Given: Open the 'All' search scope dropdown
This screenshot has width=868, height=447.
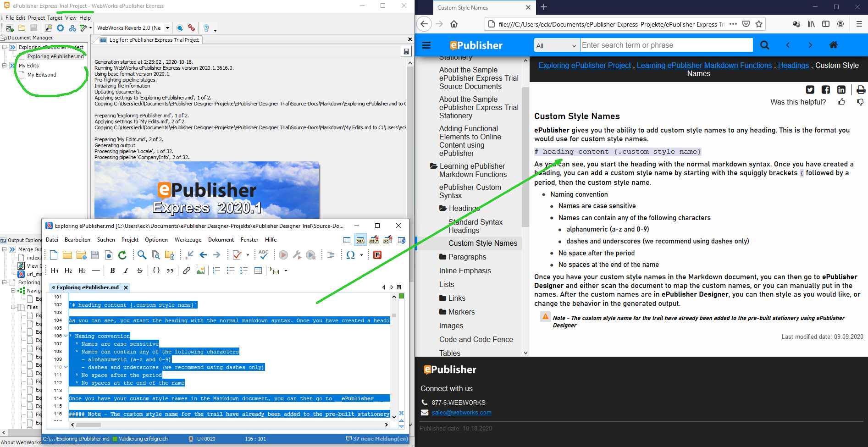Looking at the screenshot, I should click(557, 45).
